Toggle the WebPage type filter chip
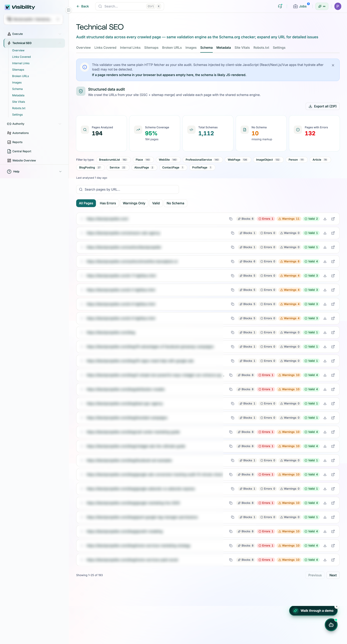This screenshot has height=644, width=347. pyautogui.click(x=238, y=160)
